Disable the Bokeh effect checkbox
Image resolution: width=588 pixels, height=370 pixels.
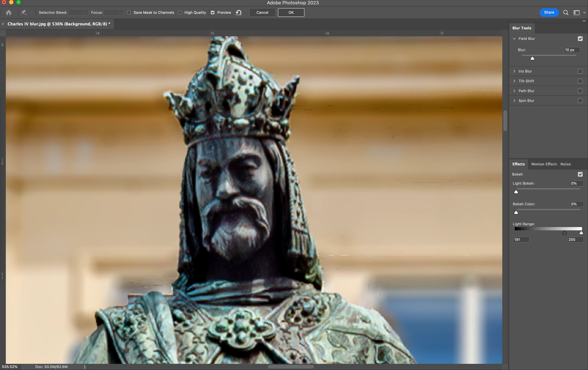[580, 174]
